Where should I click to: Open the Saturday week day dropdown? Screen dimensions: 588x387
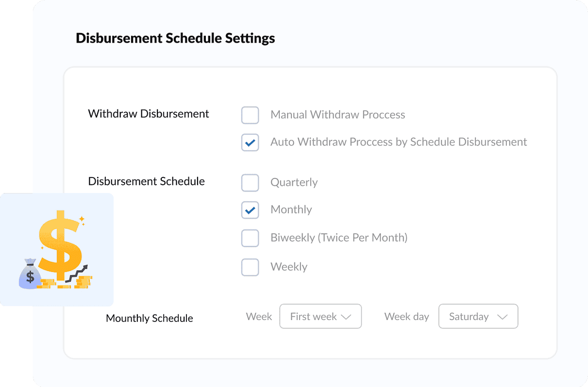pos(478,316)
